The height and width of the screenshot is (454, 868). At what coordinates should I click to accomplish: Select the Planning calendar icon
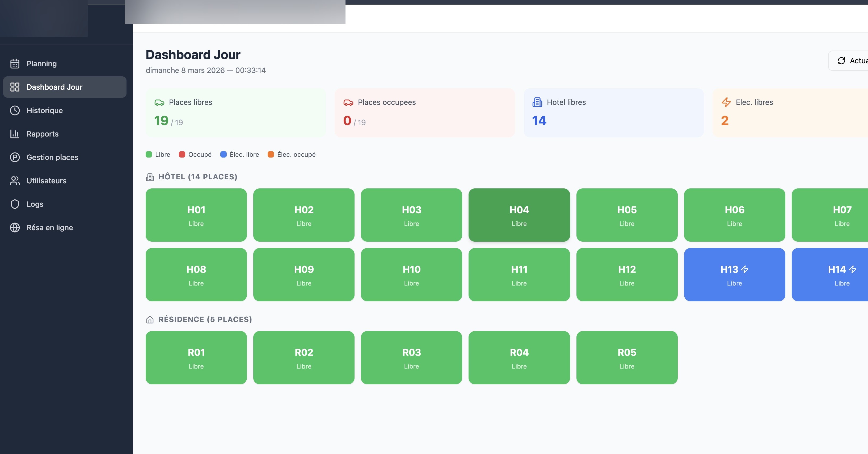click(15, 63)
